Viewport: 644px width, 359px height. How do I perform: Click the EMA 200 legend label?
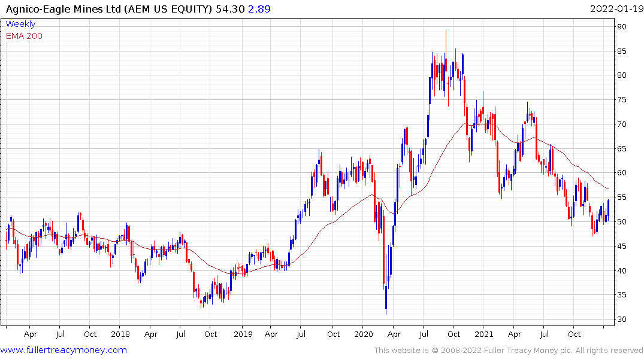[24, 36]
